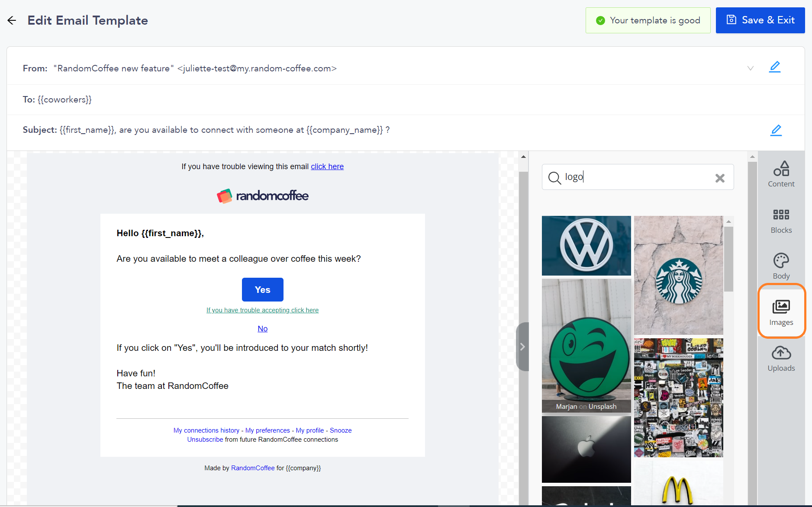812x507 pixels.
Task: Click My profile link
Action: point(310,430)
